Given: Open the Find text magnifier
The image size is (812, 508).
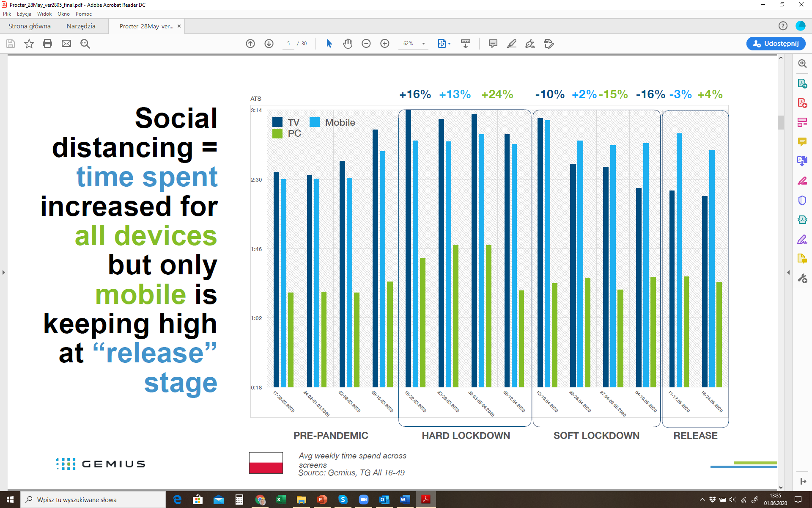Looking at the screenshot, I should [85, 44].
